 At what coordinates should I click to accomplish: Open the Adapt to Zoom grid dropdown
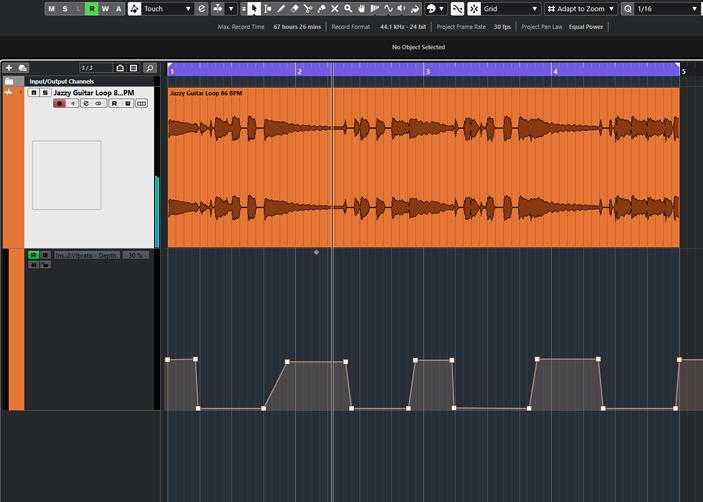pos(586,9)
